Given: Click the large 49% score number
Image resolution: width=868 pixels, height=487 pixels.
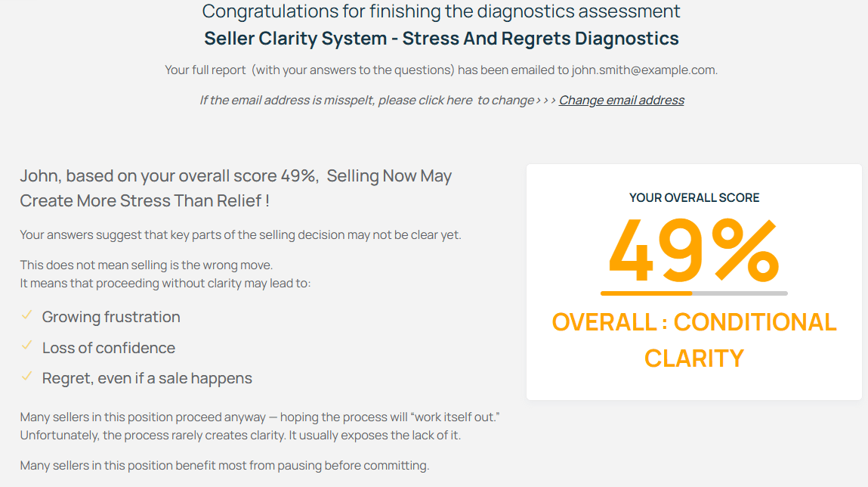Looking at the screenshot, I should (x=693, y=249).
